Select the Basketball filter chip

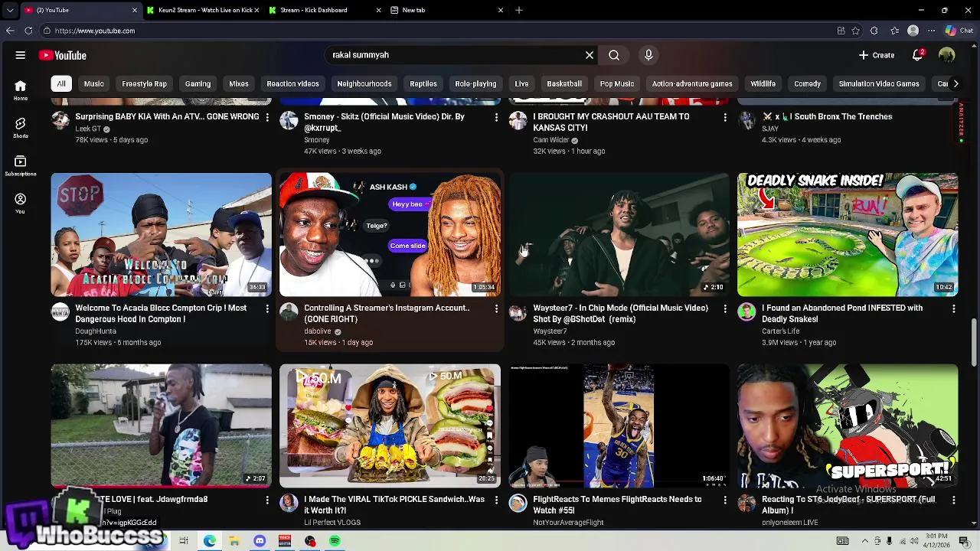coord(564,83)
